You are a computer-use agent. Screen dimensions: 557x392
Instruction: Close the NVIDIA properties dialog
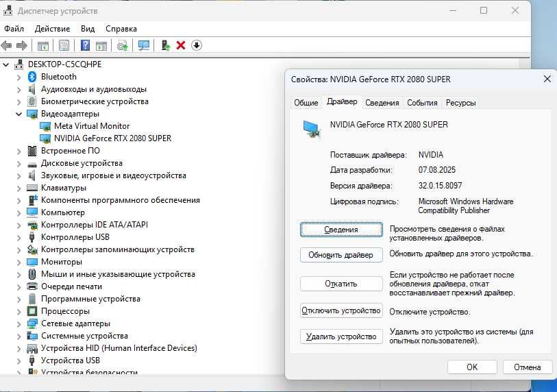tap(547, 79)
